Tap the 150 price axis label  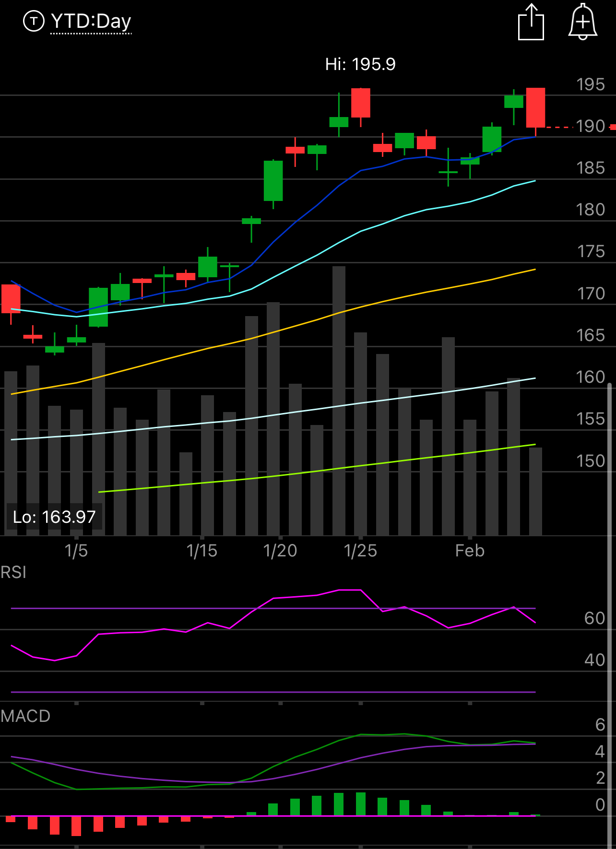(591, 460)
